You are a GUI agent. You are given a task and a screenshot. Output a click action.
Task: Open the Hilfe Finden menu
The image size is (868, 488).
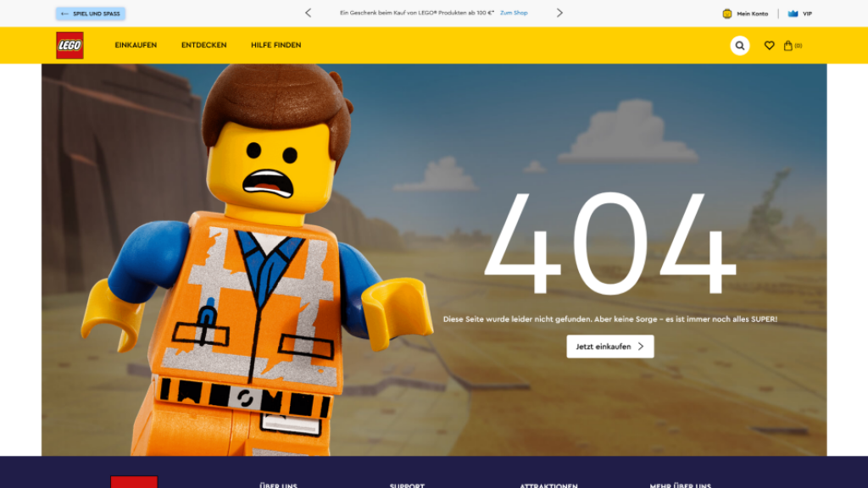pyautogui.click(x=275, y=46)
